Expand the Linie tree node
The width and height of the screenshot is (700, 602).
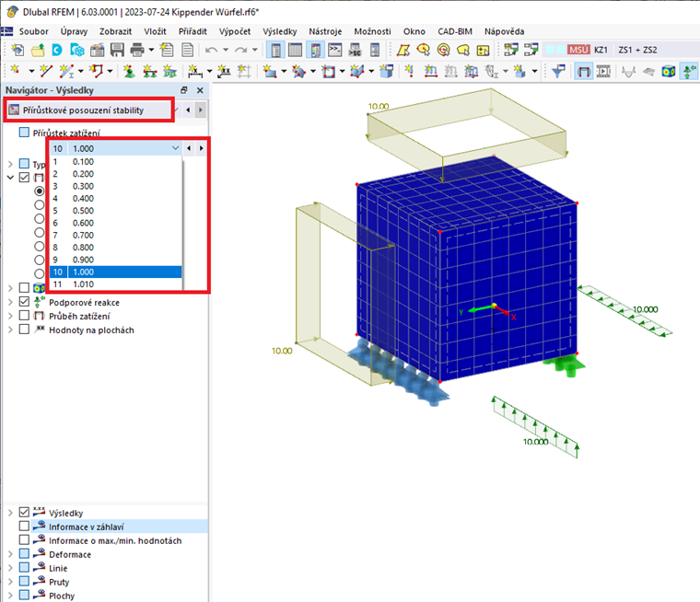(x=10, y=568)
